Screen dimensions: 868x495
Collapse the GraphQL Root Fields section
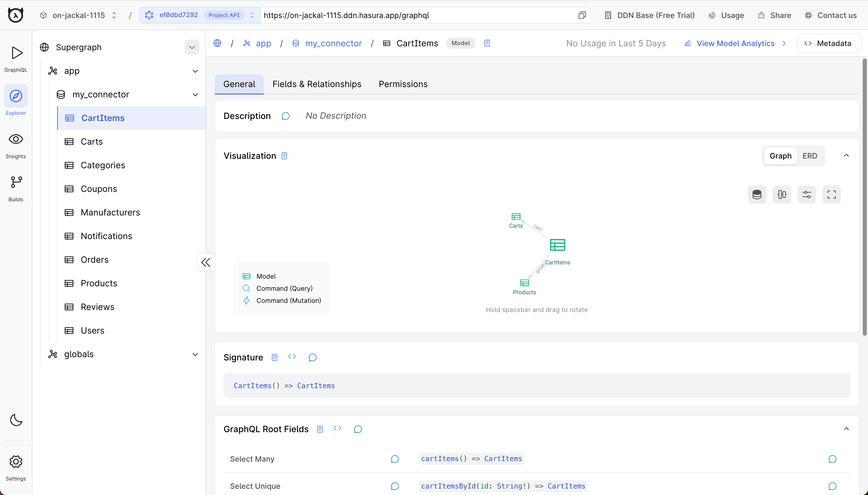pyautogui.click(x=846, y=429)
